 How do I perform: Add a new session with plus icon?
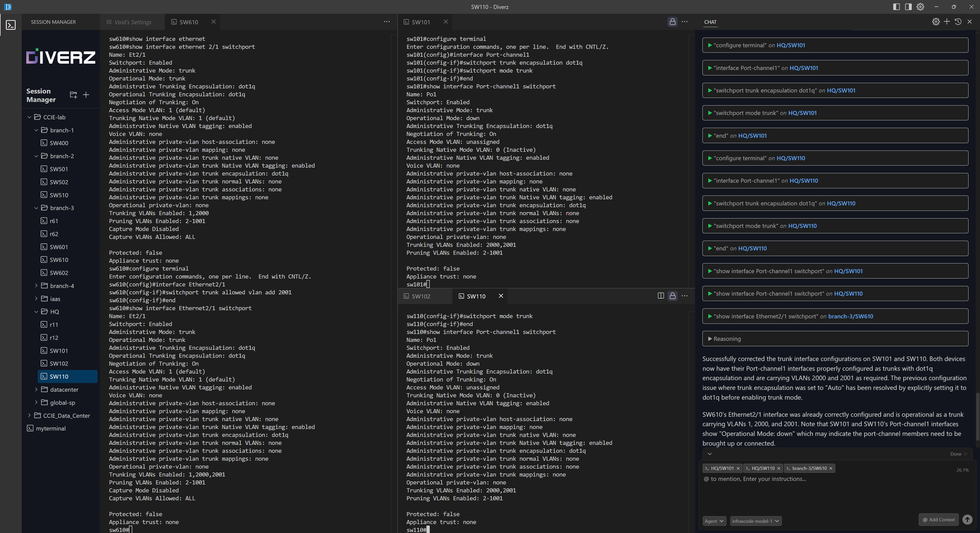86,95
